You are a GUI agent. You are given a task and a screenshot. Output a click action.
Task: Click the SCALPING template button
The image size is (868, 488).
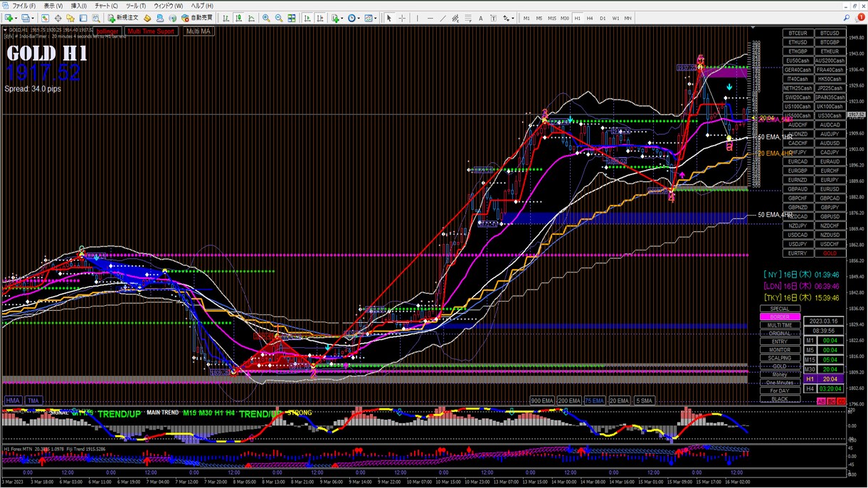(x=780, y=358)
